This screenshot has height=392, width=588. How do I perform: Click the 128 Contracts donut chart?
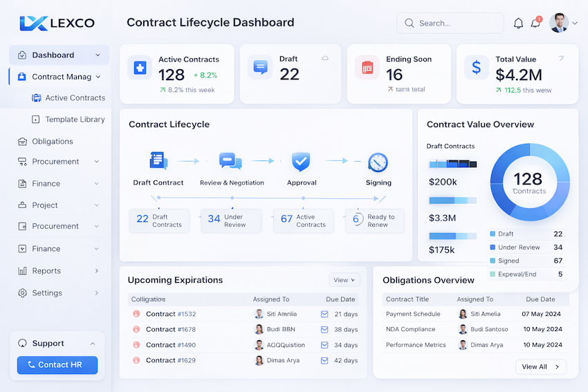pyautogui.click(x=529, y=182)
